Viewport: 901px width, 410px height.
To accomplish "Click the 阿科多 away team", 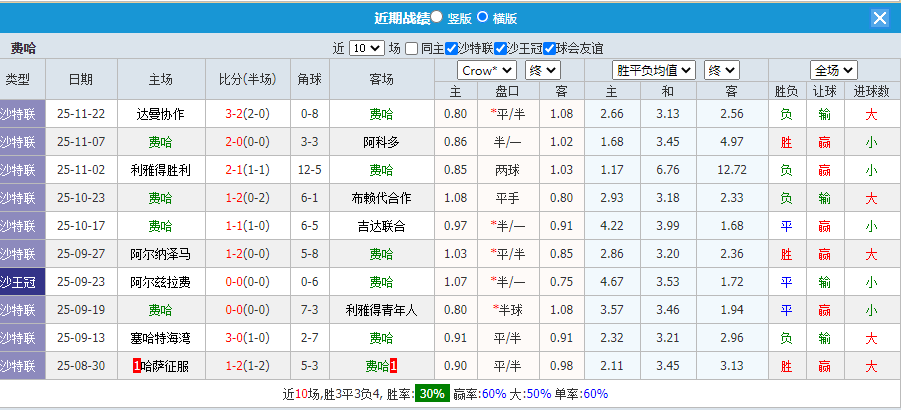I will pos(380,142).
